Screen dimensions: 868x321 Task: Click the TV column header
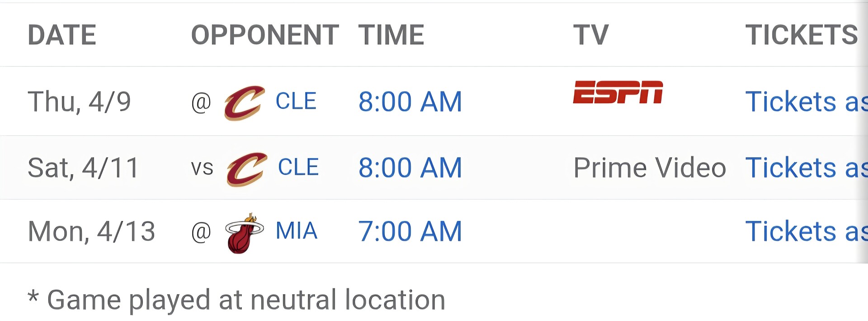[x=591, y=35]
